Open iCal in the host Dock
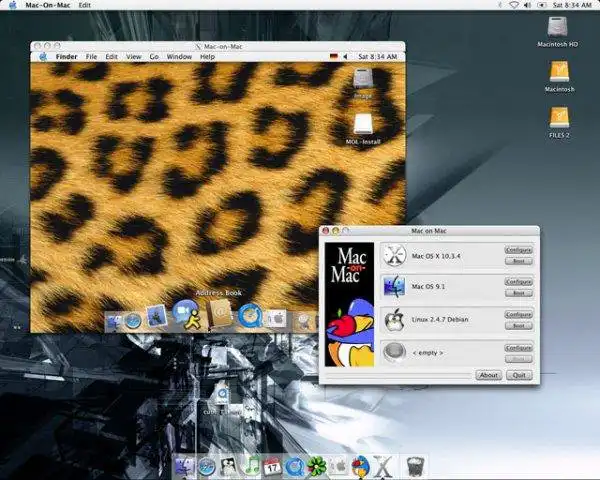The width and height of the screenshot is (600, 480). click(272, 467)
